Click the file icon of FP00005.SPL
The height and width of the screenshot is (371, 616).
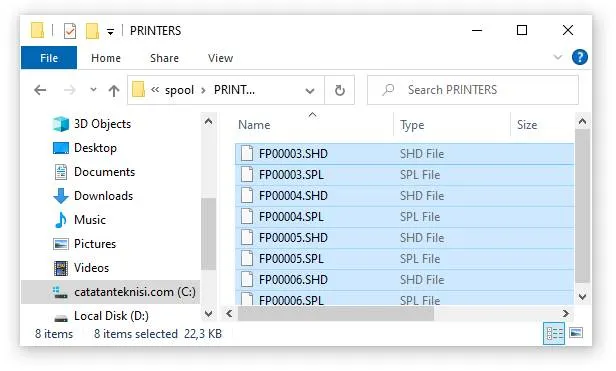(247, 258)
